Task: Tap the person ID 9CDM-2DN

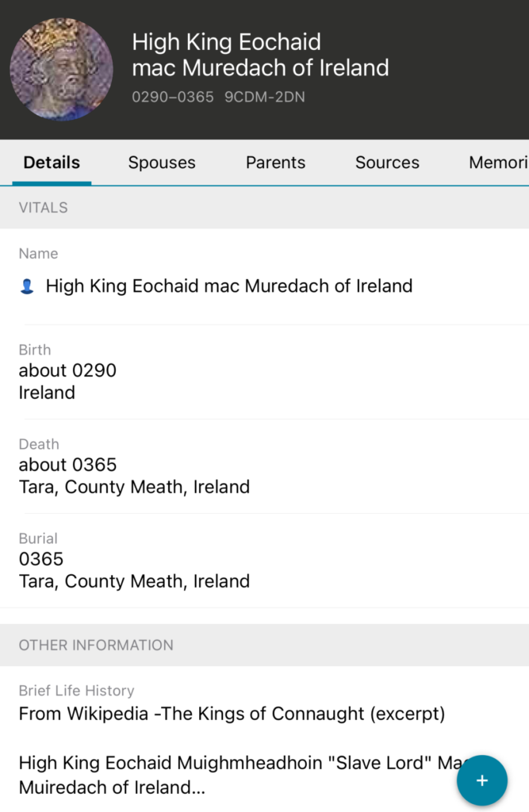Action: (264, 98)
